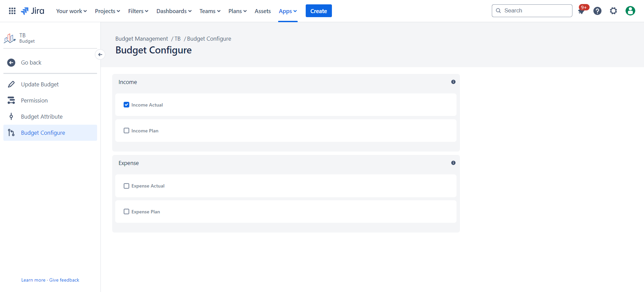
Task: Click the Budget Management breadcrumb
Action: [x=141, y=39]
